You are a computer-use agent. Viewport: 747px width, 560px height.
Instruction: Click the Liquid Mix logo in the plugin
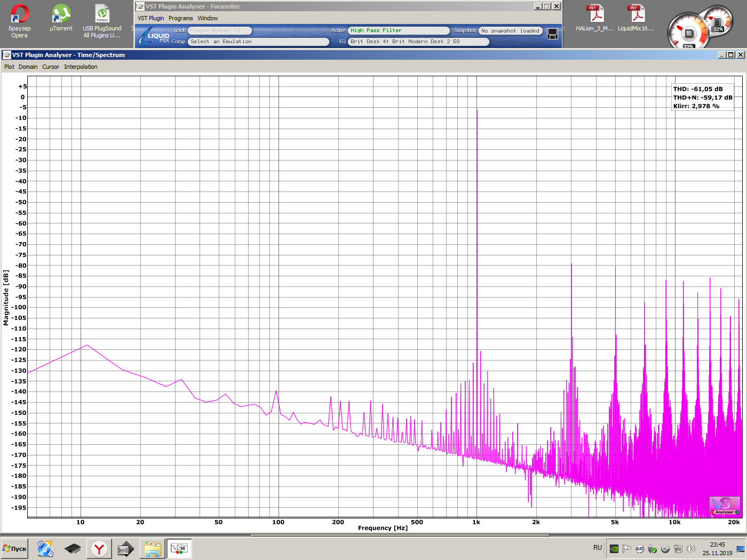coord(155,36)
